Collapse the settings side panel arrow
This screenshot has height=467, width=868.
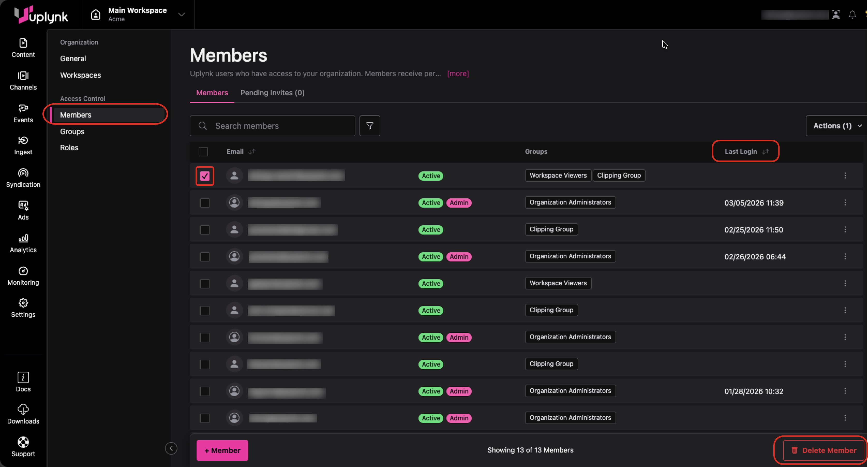171,448
